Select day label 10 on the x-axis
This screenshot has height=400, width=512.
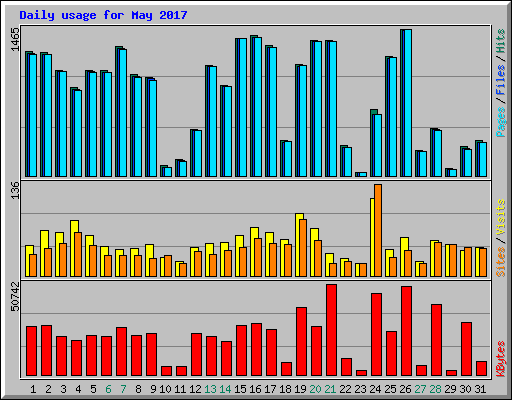coord(165,389)
